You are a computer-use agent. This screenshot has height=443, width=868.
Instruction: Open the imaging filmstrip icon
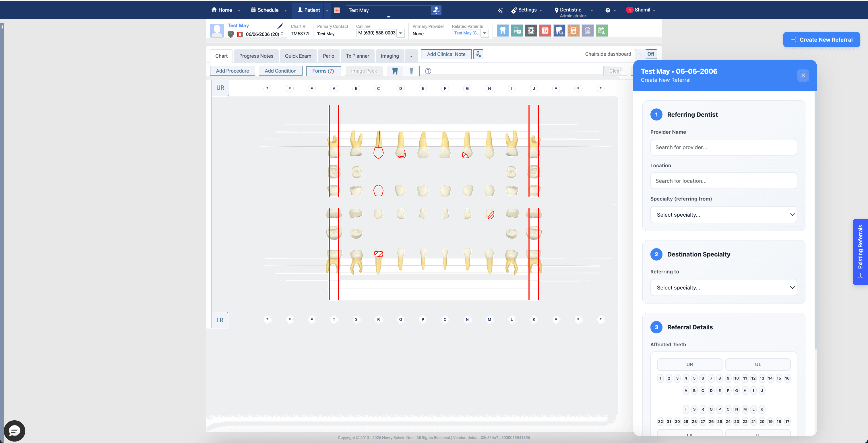tap(531, 31)
